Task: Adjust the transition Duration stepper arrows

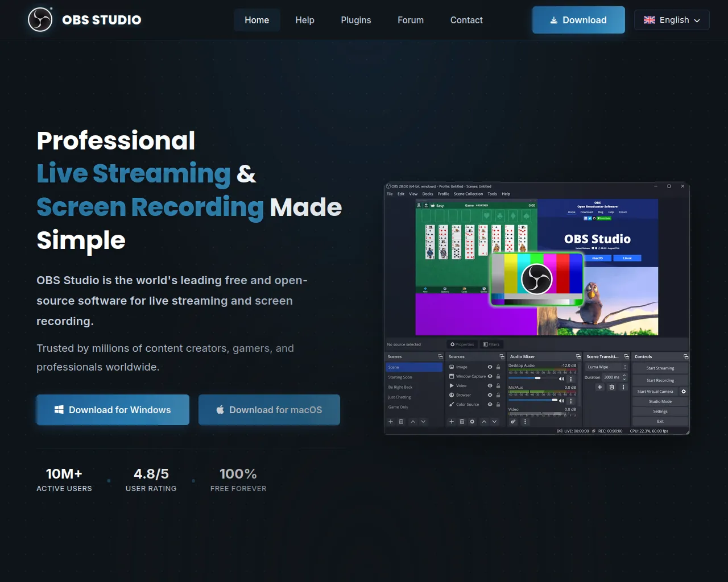Action: (624, 377)
